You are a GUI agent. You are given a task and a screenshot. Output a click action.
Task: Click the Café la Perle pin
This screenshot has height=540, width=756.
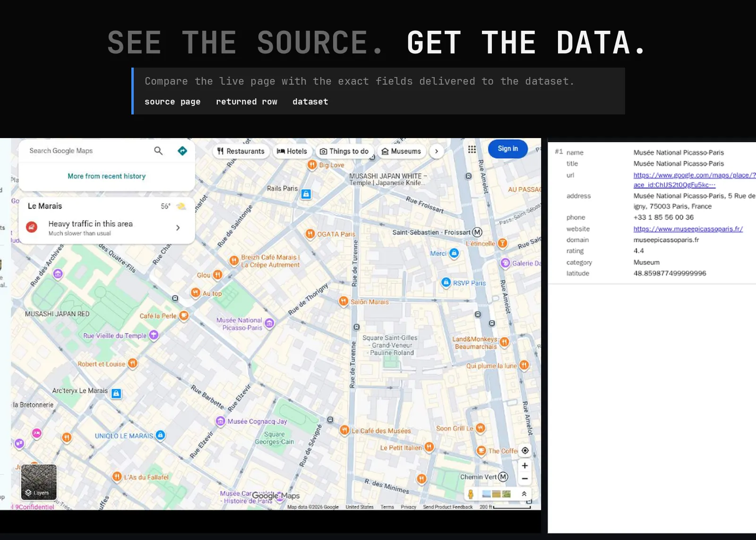pyautogui.click(x=184, y=315)
